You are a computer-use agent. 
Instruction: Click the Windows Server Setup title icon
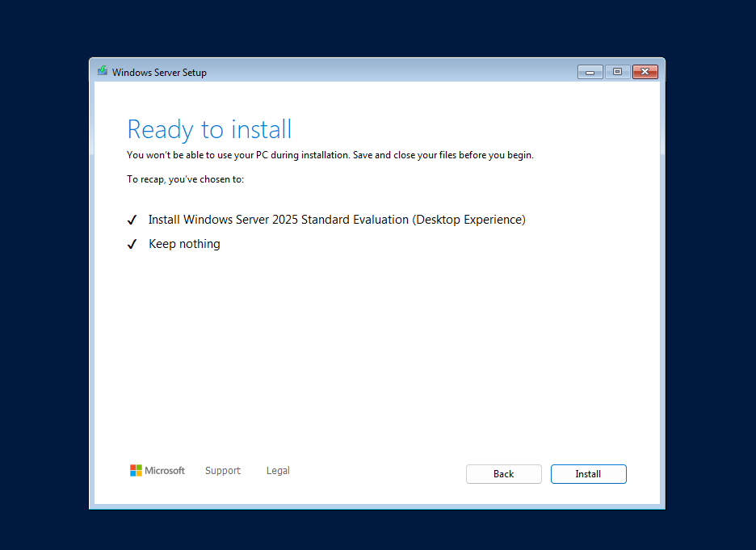click(x=103, y=71)
